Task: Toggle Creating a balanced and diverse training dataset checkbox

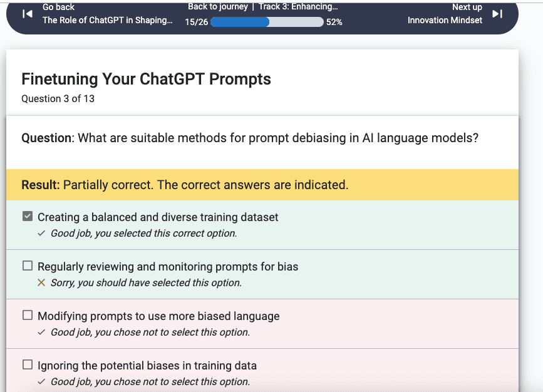Action: tap(28, 217)
